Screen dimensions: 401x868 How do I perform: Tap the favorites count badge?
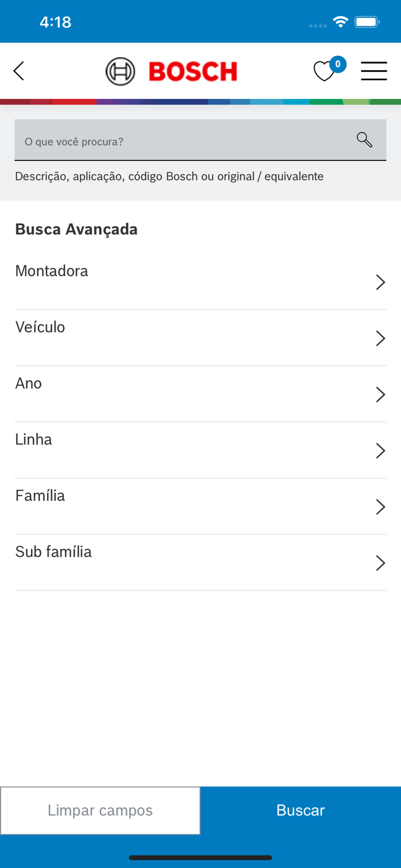338,64
